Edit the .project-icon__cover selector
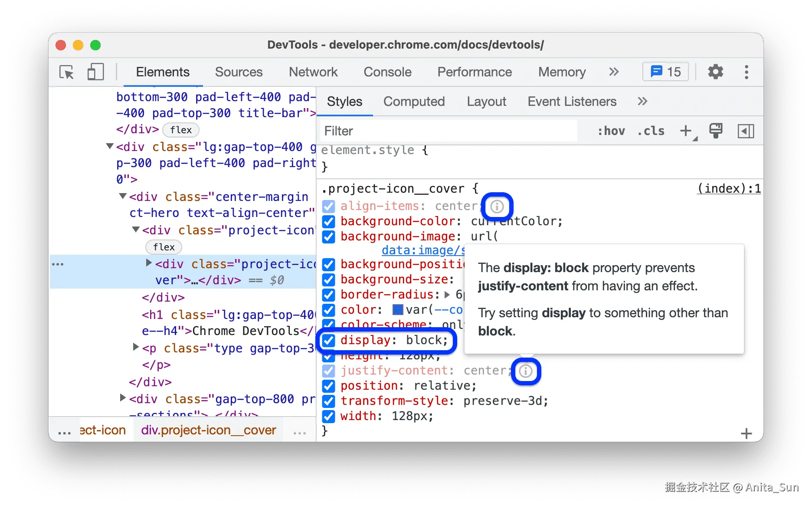 [393, 189]
